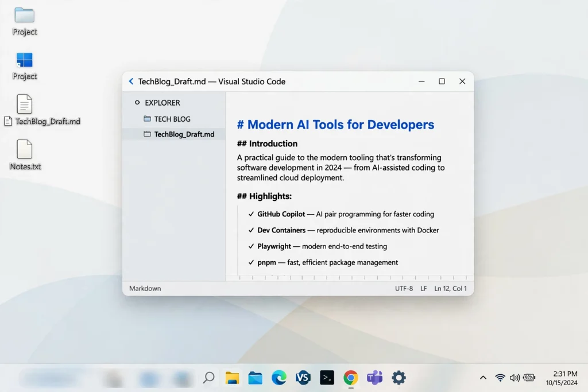588x392 pixels.
Task: Click the UTF-8 encoding status entry
Action: 404,288
